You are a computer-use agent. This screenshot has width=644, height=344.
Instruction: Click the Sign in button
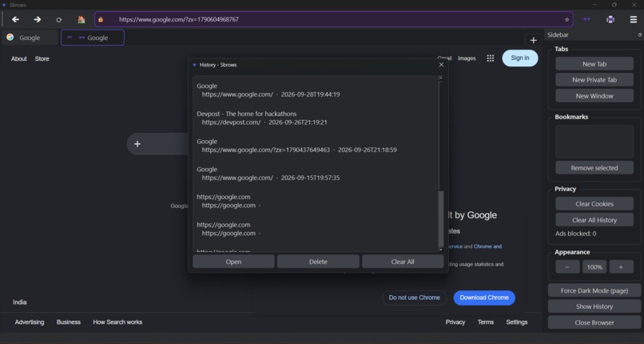520,58
